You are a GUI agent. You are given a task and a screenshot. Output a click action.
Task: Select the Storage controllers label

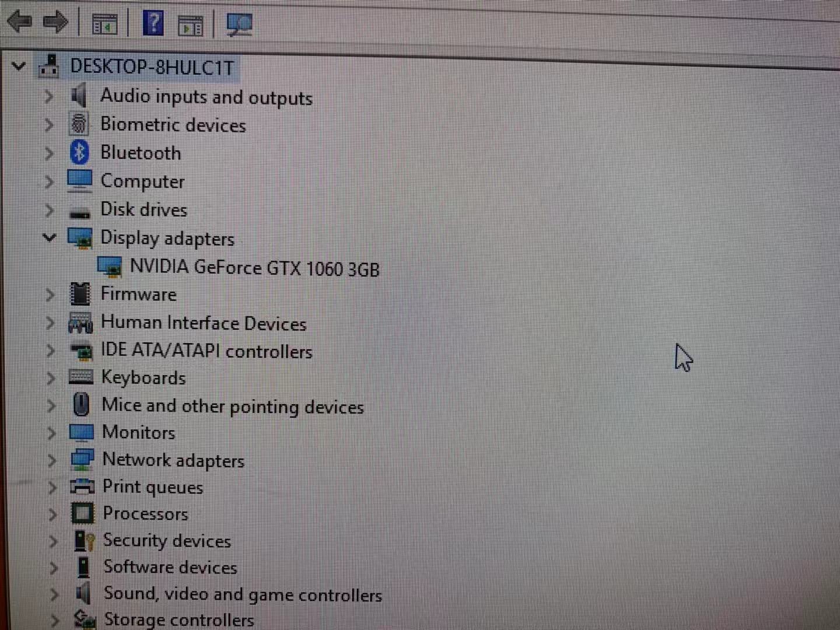pyautogui.click(x=178, y=619)
